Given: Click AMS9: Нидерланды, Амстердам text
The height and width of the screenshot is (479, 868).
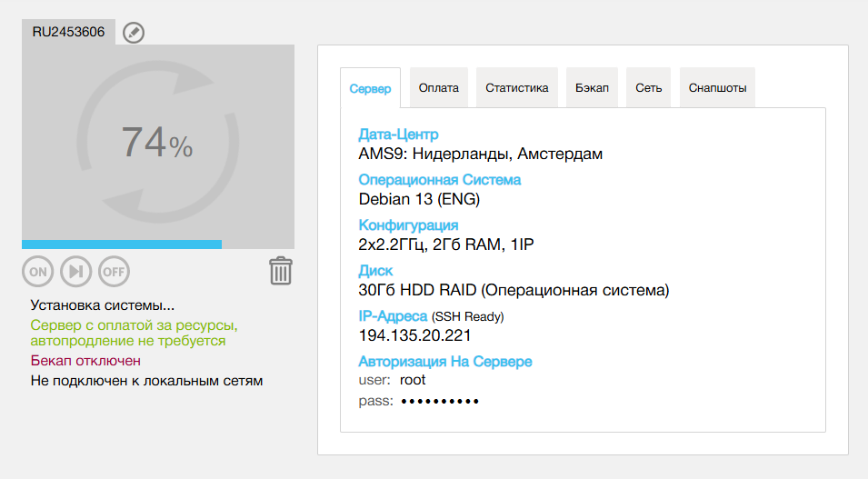Looking at the screenshot, I should [481, 154].
